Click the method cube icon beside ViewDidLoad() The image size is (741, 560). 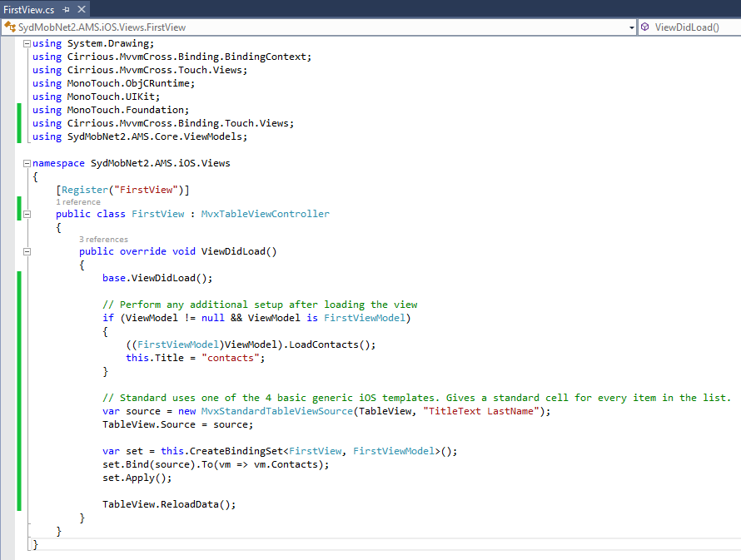tap(645, 27)
